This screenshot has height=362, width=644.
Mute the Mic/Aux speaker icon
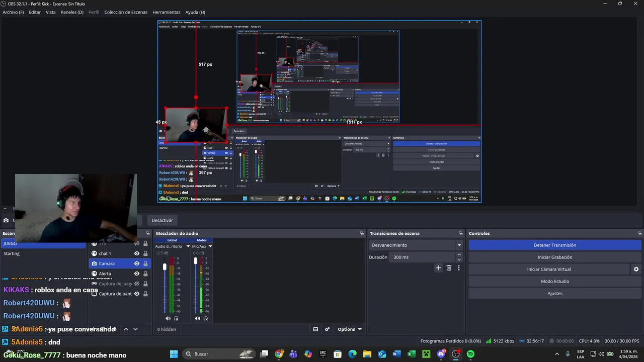click(x=197, y=318)
